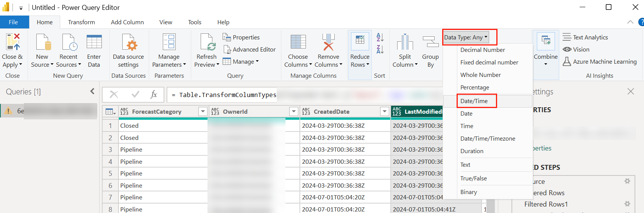Image resolution: width=644 pixels, height=213 pixels.
Task: Click the table corner menu icon
Action: tap(111, 111)
